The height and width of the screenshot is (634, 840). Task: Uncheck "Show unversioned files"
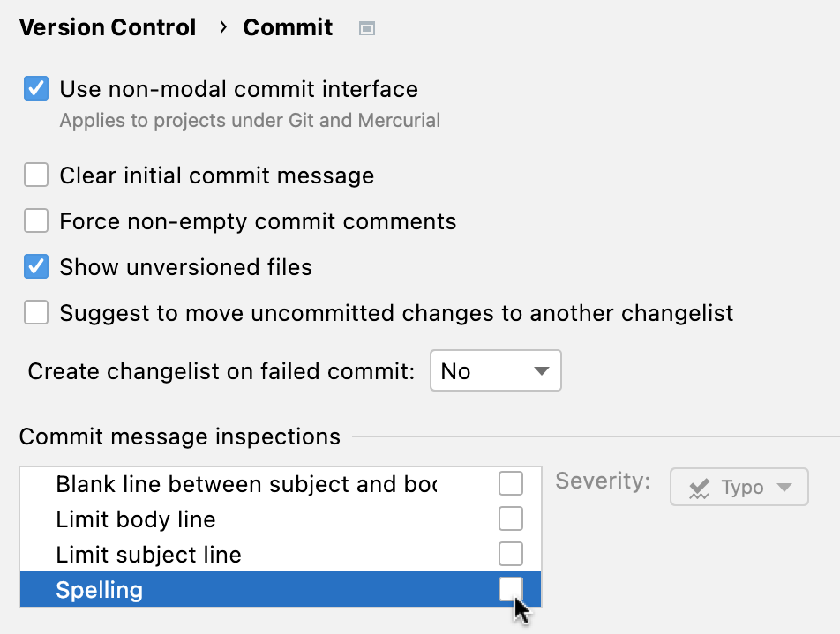(x=35, y=266)
